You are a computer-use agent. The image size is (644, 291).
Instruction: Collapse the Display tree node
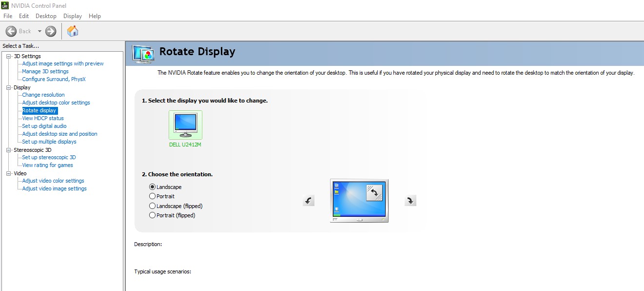8,87
